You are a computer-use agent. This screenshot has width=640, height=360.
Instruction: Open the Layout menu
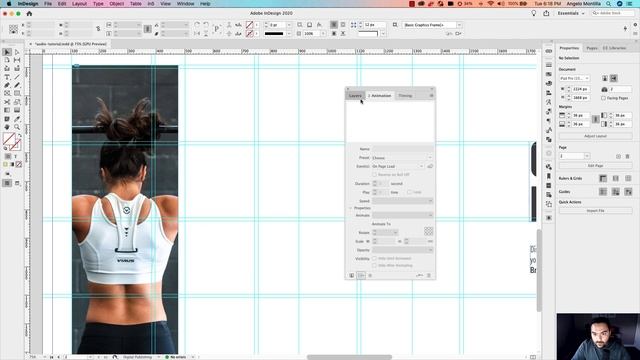click(x=79, y=4)
